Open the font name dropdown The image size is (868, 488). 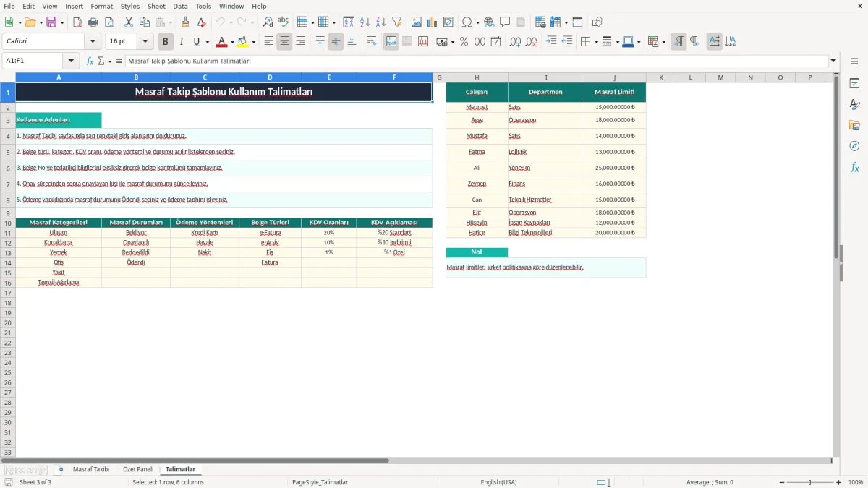pyautogui.click(x=93, y=42)
